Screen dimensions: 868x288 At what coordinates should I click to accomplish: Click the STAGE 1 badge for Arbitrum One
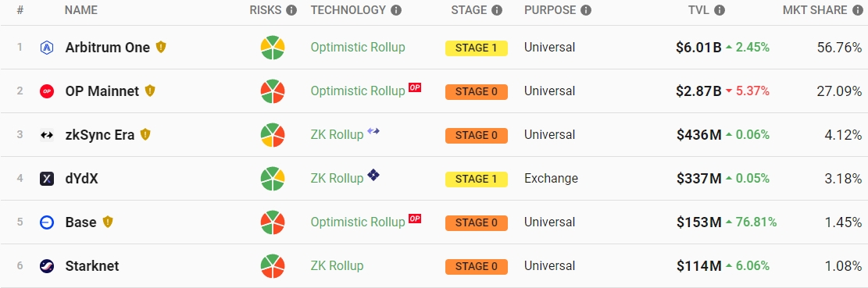[476, 48]
